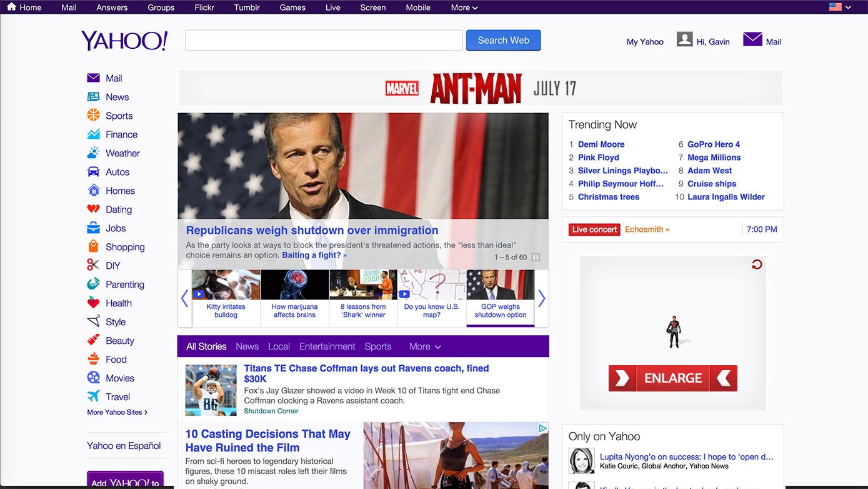868x489 pixels.
Task: Go to previous story thumbnails with left arrow
Action: [184, 298]
